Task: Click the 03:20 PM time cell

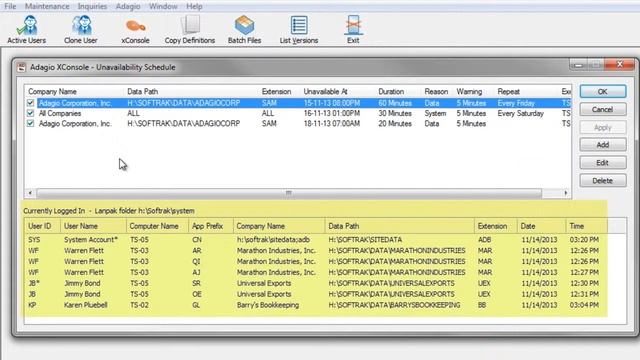Action: point(584,240)
